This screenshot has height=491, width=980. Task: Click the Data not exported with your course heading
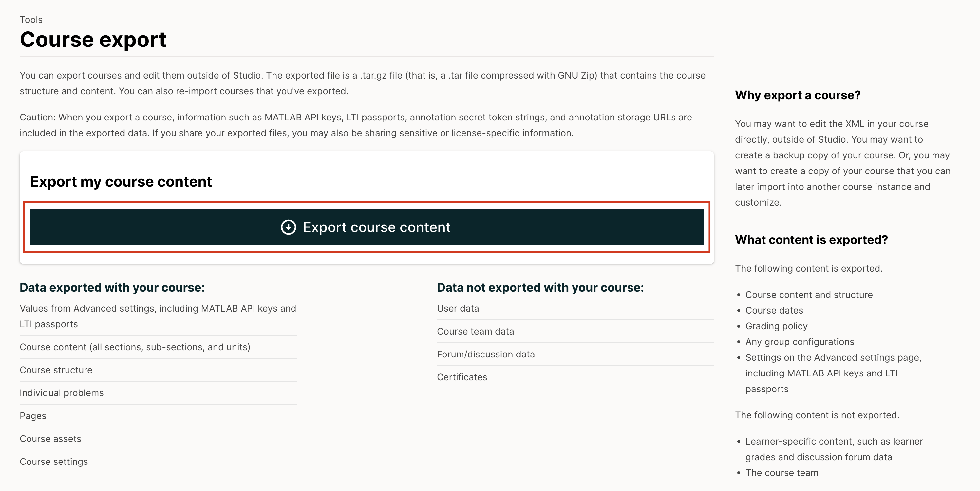[540, 287]
